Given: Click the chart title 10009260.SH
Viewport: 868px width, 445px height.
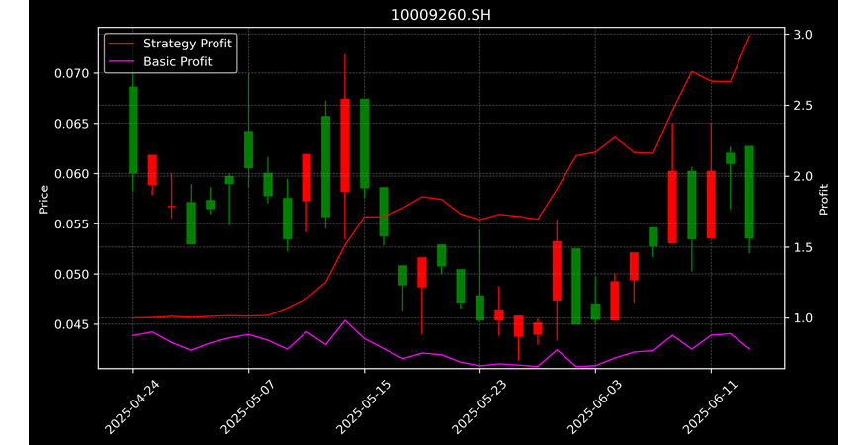Looking at the screenshot, I should pos(441,16).
